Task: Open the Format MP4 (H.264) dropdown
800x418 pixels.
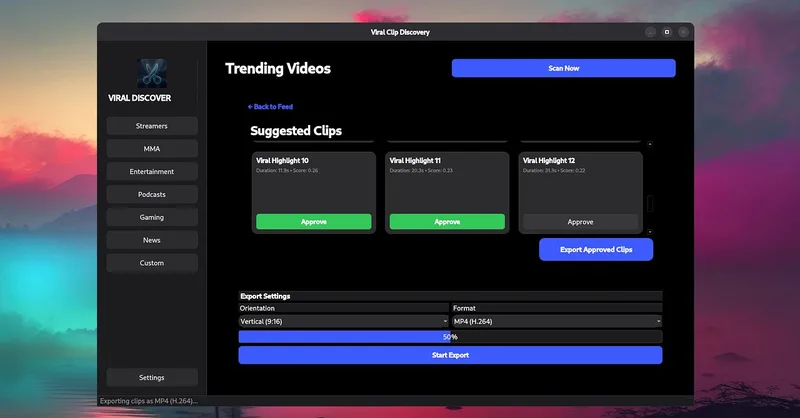Action: click(557, 322)
